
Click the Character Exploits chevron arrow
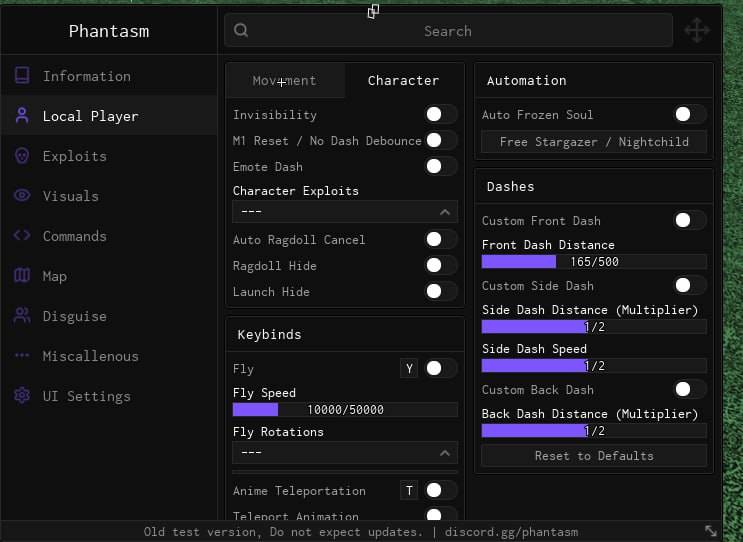point(444,212)
